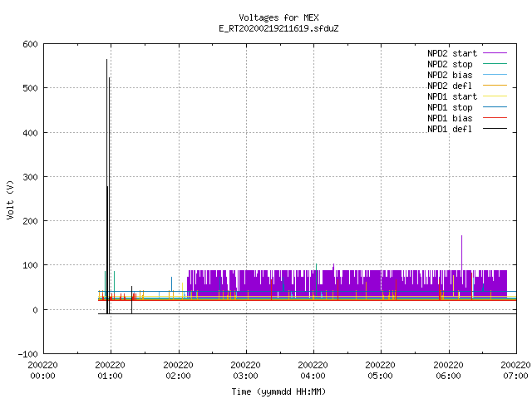Click the NPD1 stop blue legend line
The image size is (532, 399).
(495, 107)
